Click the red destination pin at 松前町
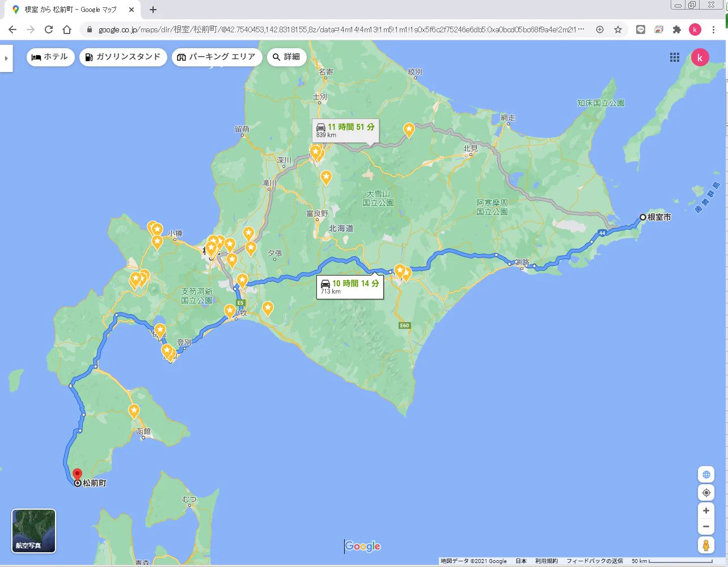 (x=77, y=475)
